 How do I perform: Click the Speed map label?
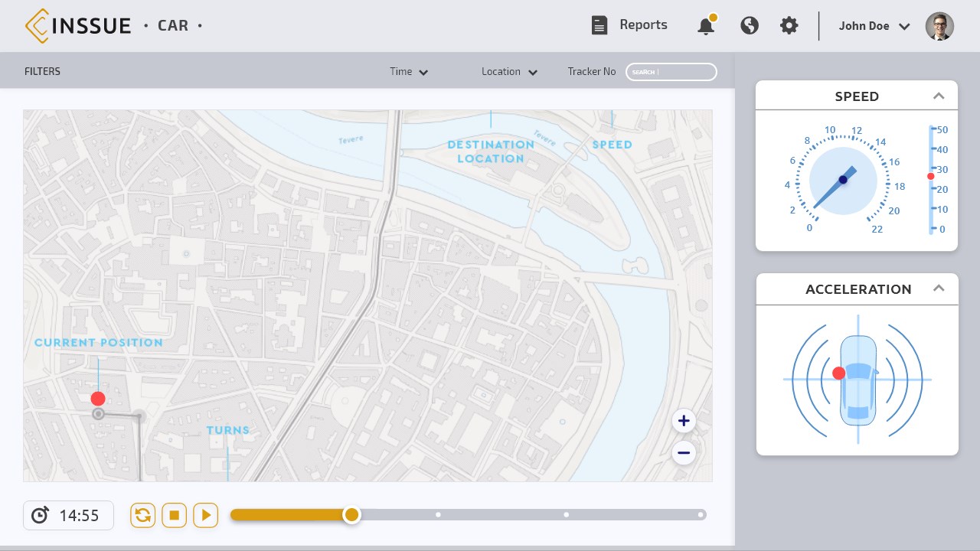[x=612, y=145]
